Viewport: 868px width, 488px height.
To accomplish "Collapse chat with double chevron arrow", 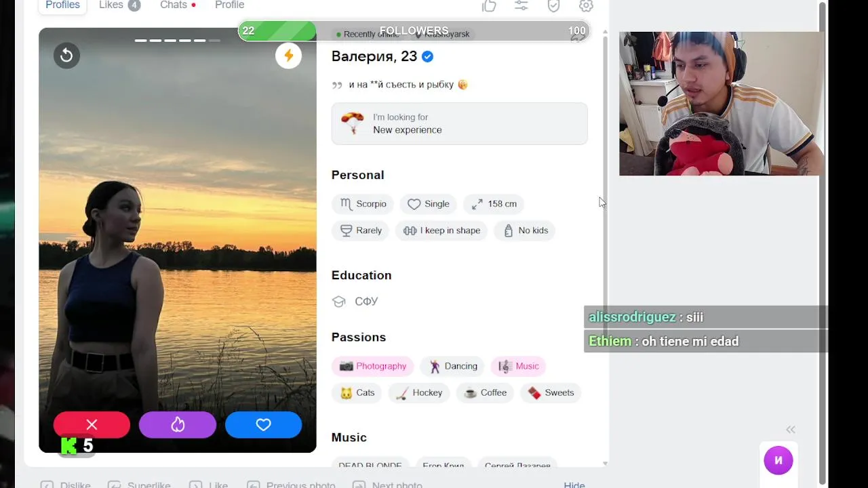I will coord(791,430).
